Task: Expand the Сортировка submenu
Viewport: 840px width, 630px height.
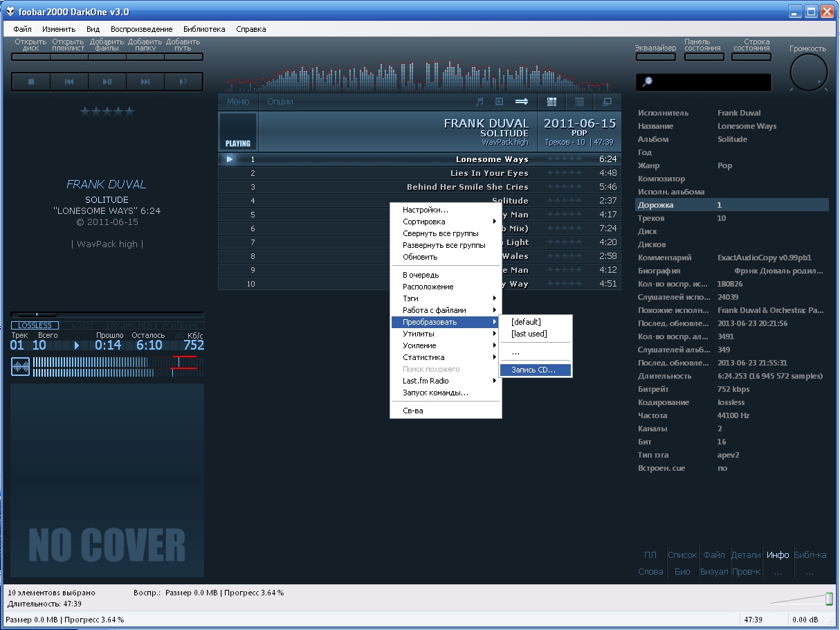Action: coord(446,222)
